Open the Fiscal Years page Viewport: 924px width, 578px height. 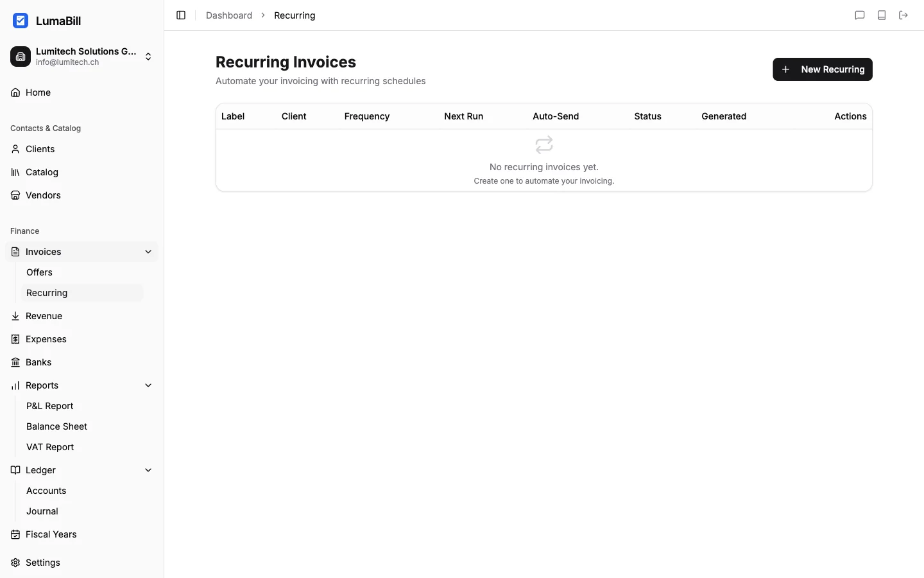pyautogui.click(x=51, y=534)
